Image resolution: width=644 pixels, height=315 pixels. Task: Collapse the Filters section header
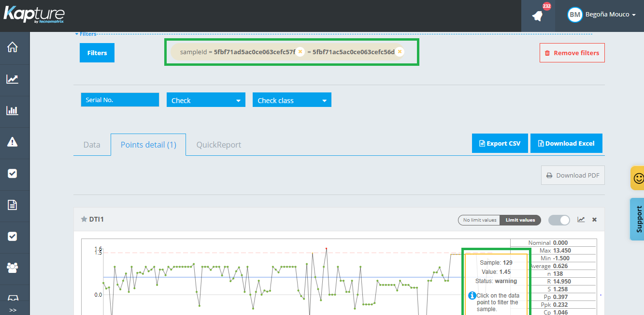[86, 34]
